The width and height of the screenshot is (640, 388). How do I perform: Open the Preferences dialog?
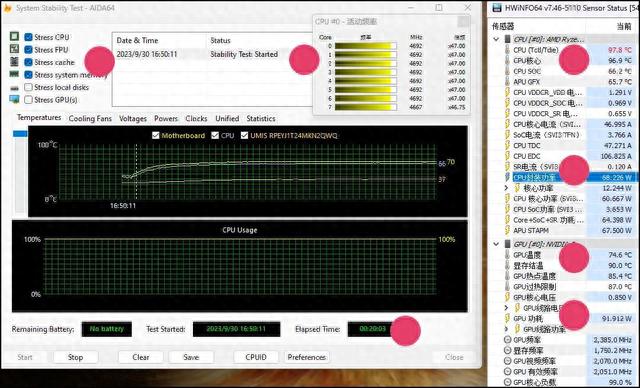tap(307, 357)
